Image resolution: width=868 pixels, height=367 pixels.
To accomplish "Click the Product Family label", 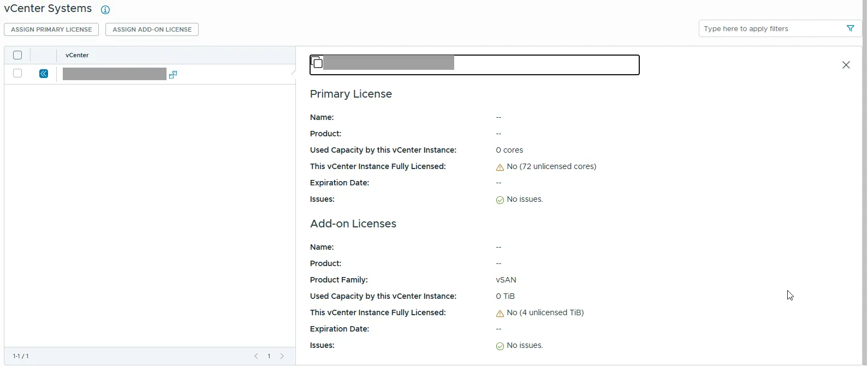I will point(339,280).
